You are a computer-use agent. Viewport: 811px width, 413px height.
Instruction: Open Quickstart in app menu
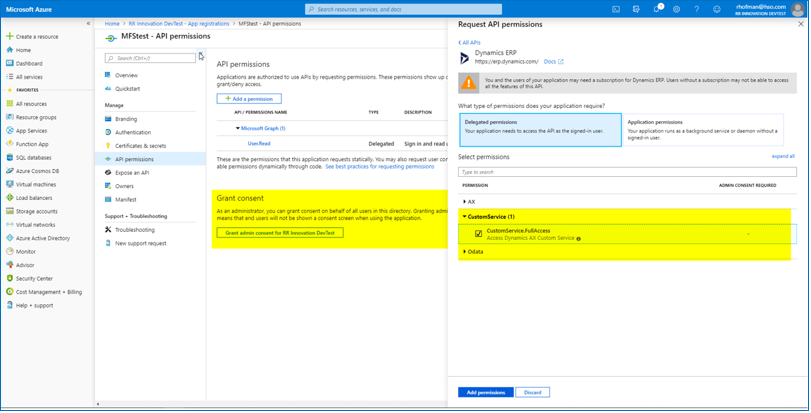[127, 89]
